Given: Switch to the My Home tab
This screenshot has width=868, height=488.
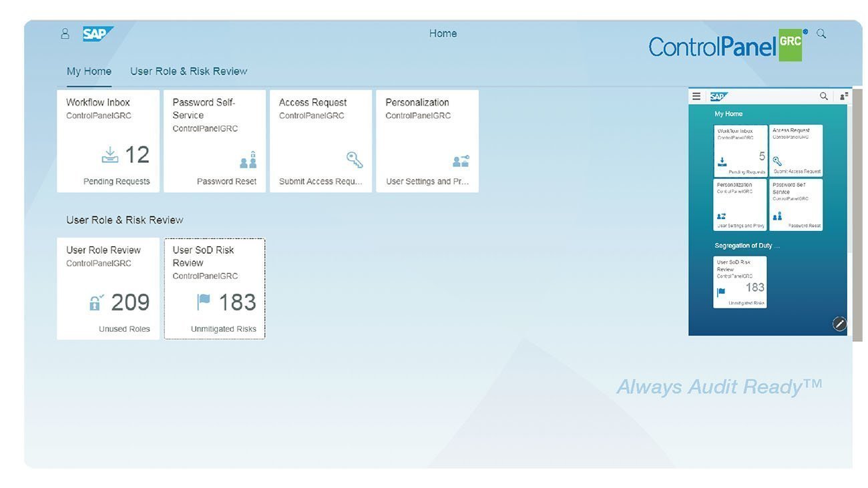Looking at the screenshot, I should pyautogui.click(x=89, y=71).
